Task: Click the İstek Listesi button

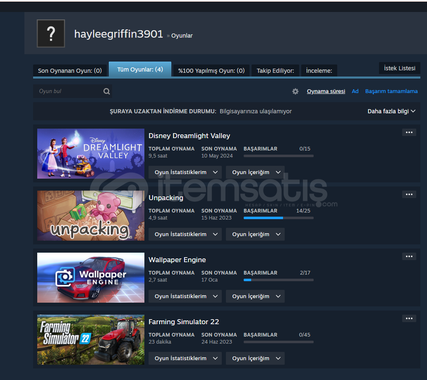Action: click(x=399, y=68)
